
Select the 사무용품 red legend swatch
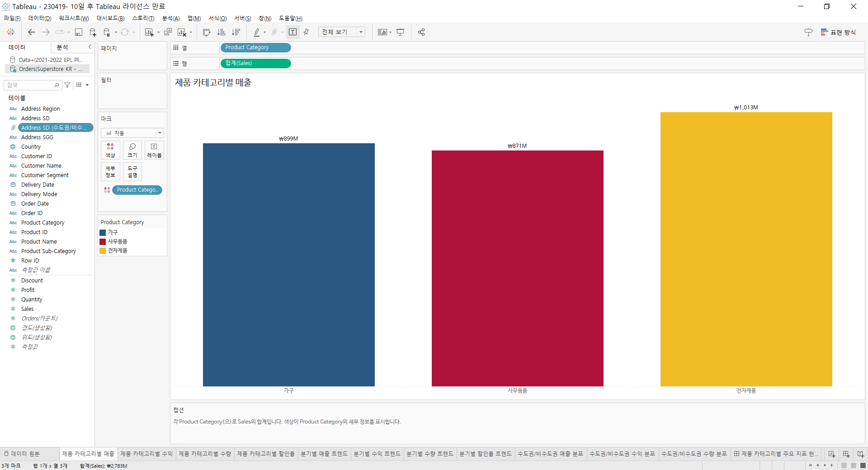click(x=103, y=242)
